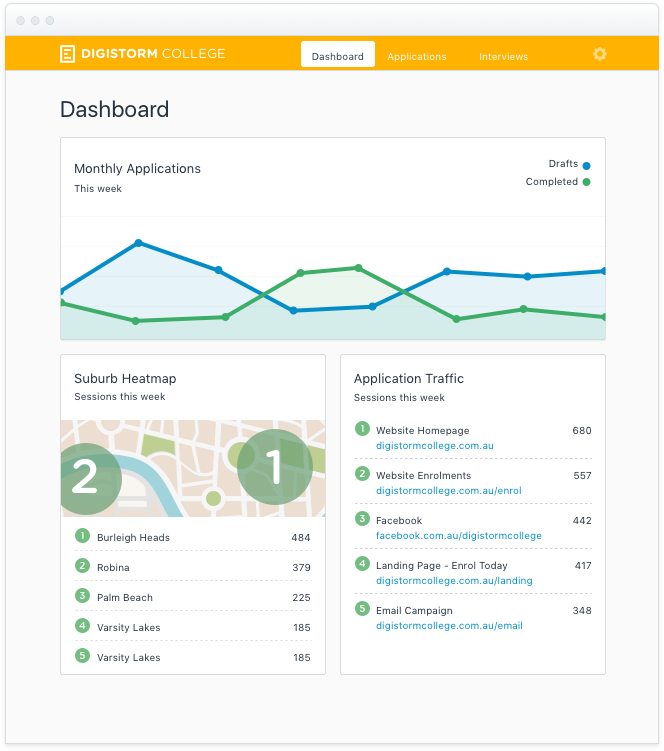
Task: Click the Website Enrolments title
Action: [x=424, y=476]
